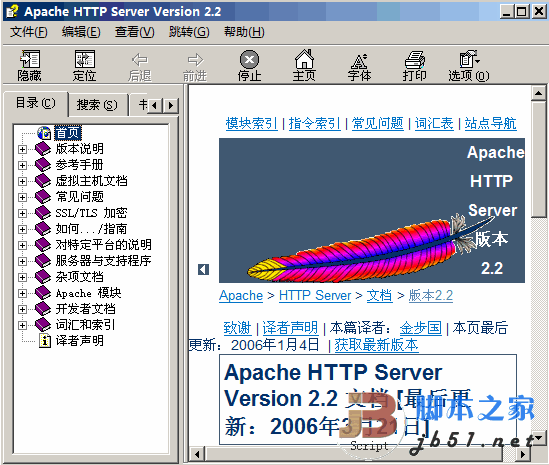Click the book icon beside 虚拟主机文档
The width and height of the screenshot is (549, 465).
coord(43,181)
